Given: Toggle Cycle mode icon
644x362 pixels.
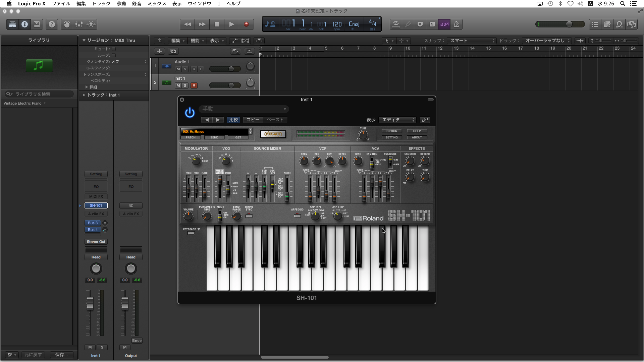Looking at the screenshot, I should click(x=396, y=24).
